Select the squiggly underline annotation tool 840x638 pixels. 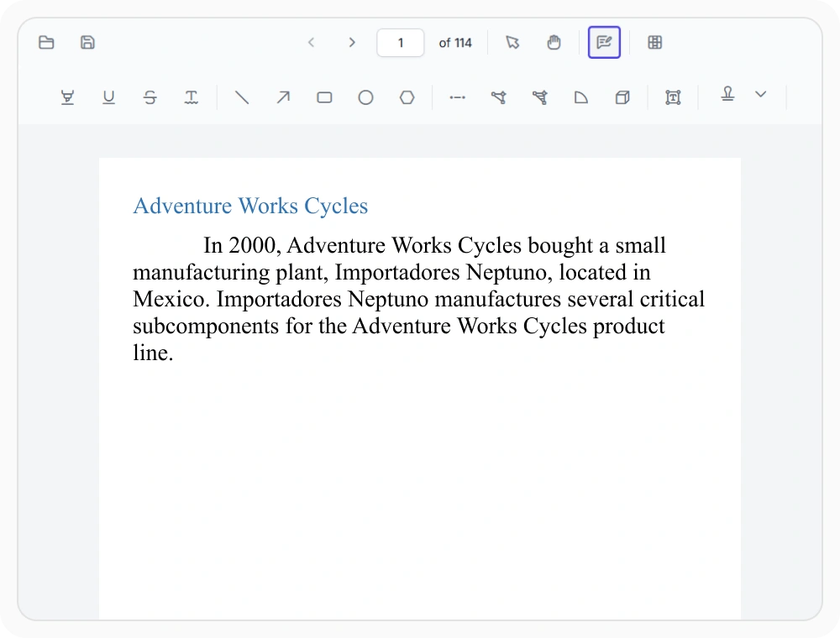(192, 97)
